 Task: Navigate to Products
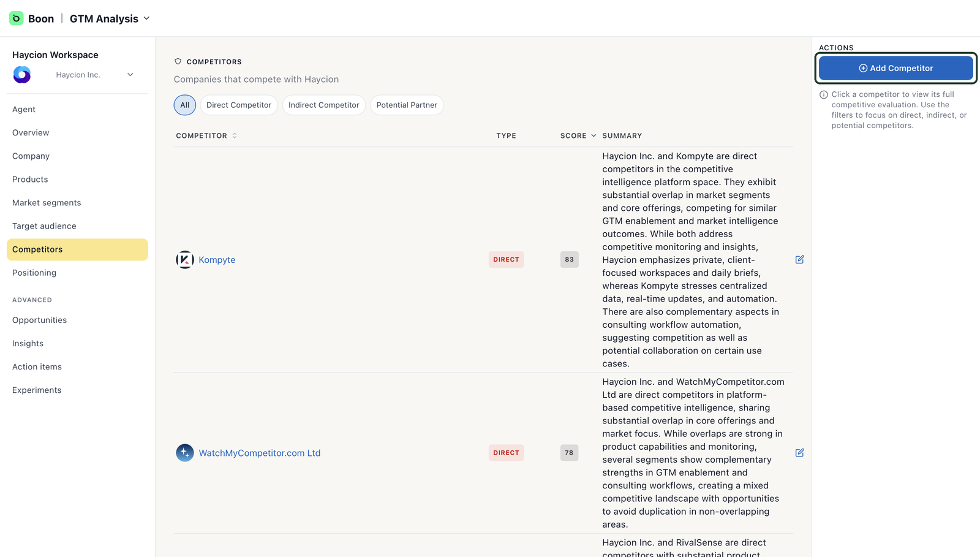(77, 179)
